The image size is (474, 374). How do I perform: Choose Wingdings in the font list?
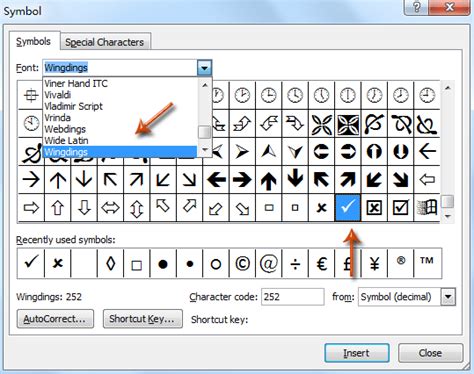[x=120, y=152]
